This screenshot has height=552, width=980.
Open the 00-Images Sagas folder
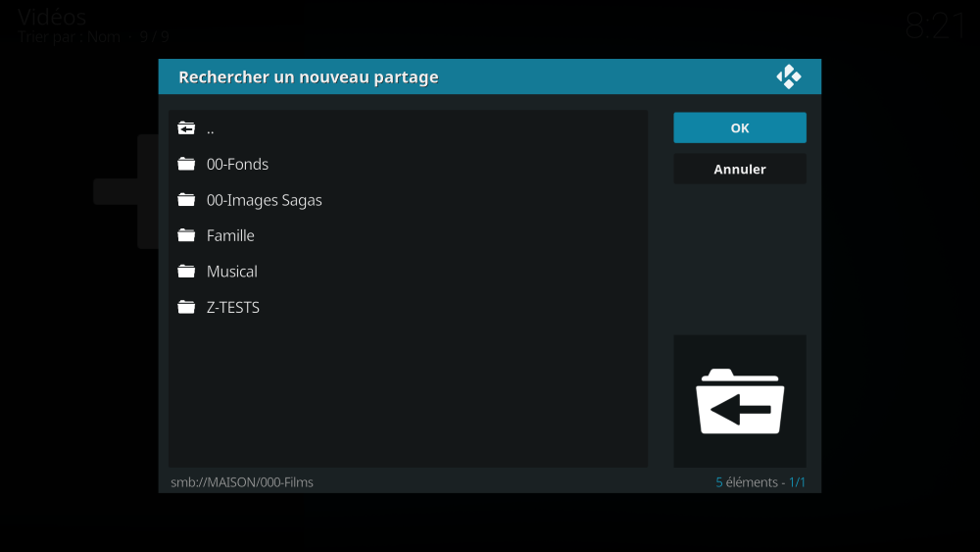point(264,200)
